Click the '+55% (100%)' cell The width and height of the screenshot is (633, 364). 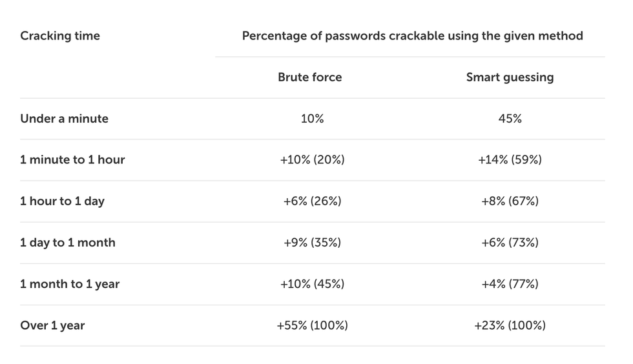312,325
